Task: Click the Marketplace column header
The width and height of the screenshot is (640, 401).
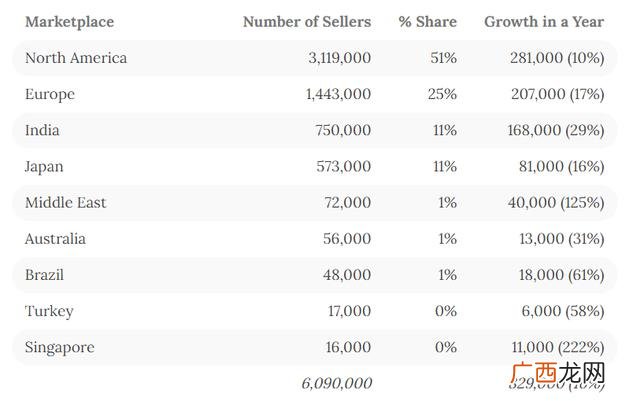Action: tap(69, 22)
